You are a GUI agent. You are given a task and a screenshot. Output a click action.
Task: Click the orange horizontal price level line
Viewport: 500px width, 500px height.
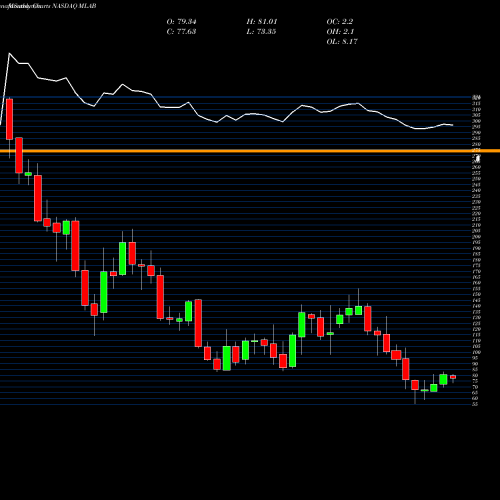point(250,151)
